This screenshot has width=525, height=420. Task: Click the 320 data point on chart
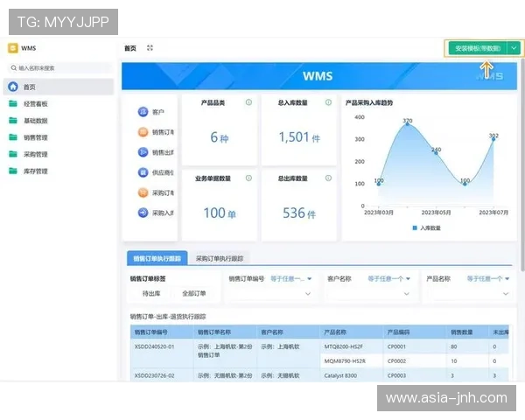pyautogui.click(x=407, y=126)
